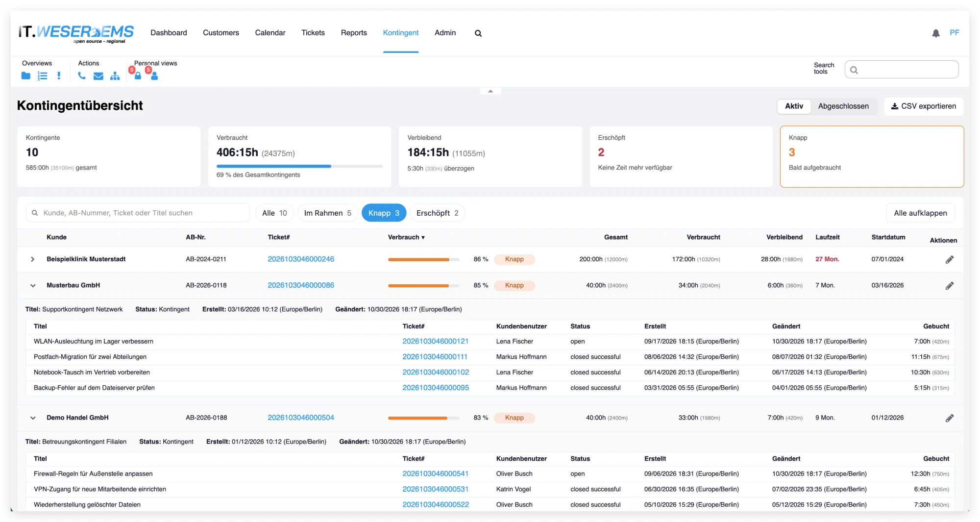
Task: Switch to the Aktiv view
Action: point(794,106)
